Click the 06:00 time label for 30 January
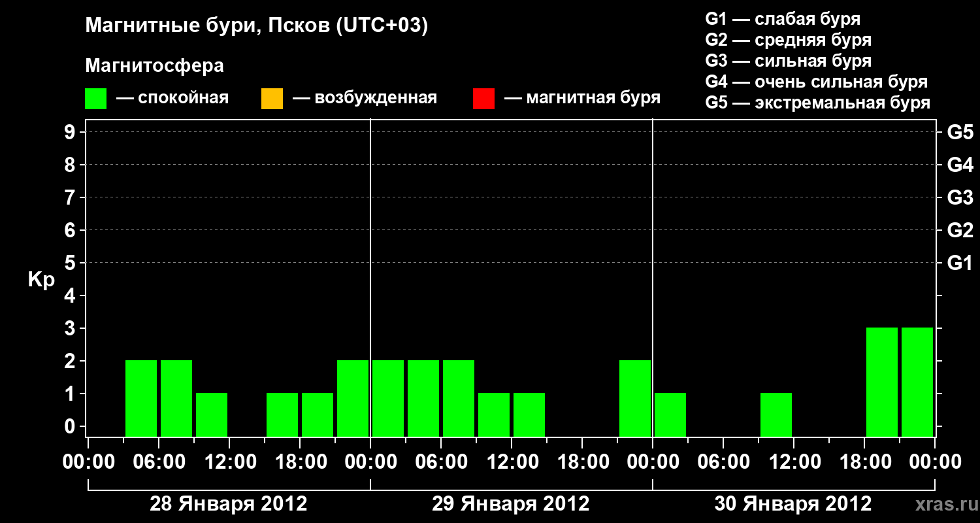Image resolution: width=980 pixels, height=523 pixels. tap(723, 462)
